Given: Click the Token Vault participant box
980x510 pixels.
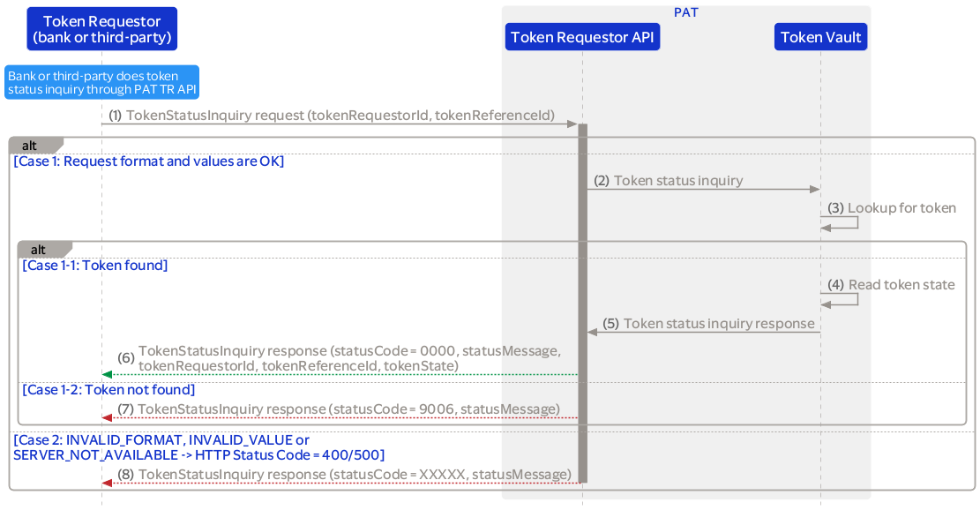Looking at the screenshot, I should click(820, 37).
